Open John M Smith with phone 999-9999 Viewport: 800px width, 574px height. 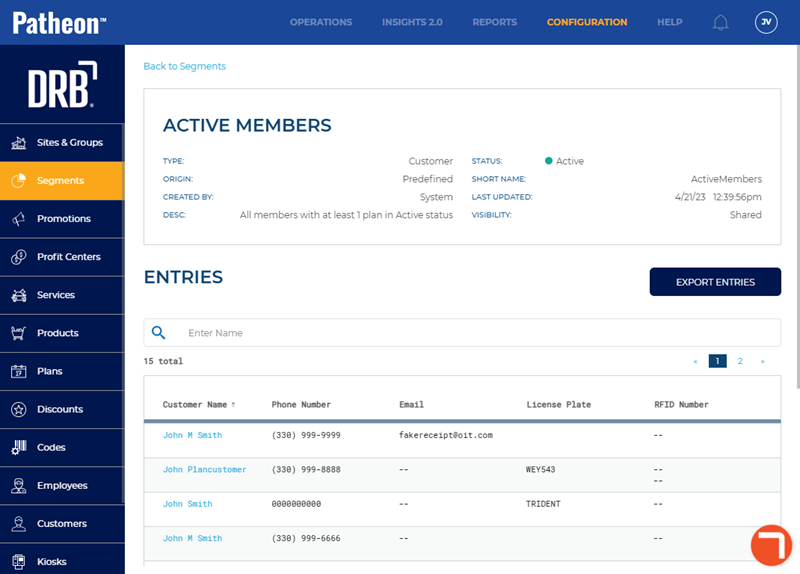[x=192, y=435]
